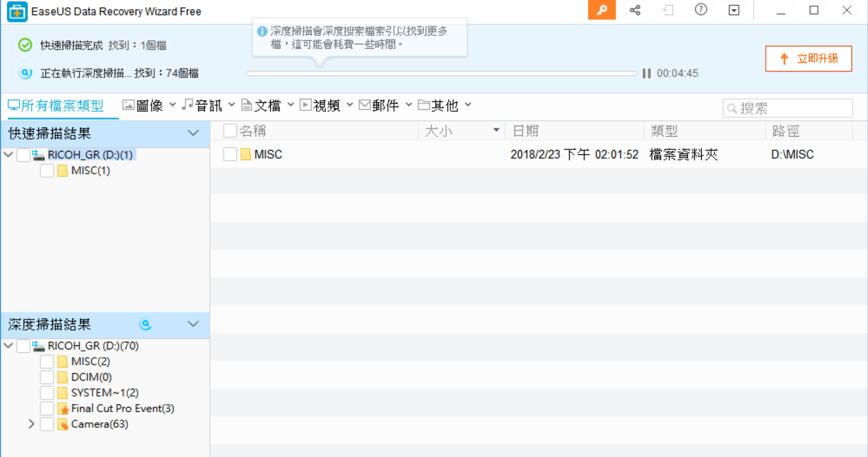Image resolution: width=868 pixels, height=457 pixels.
Task: Select the 所有檔案類型 tab
Action: coord(56,106)
